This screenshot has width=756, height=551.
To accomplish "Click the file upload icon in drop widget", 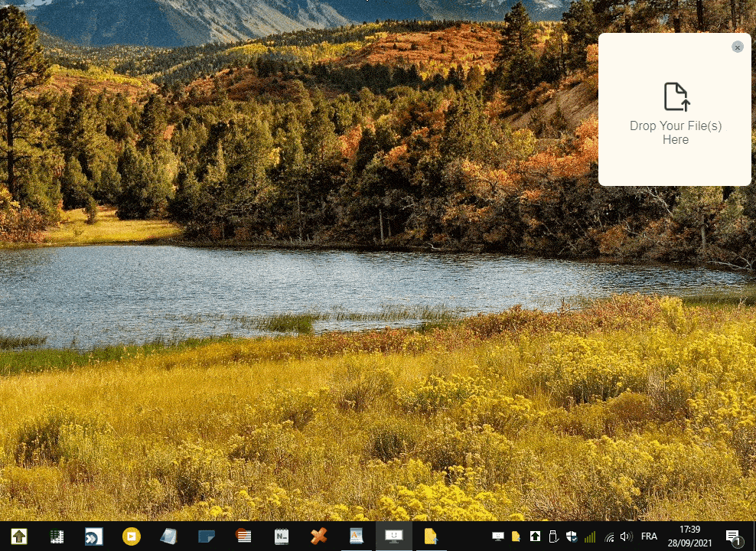I will [676, 96].
